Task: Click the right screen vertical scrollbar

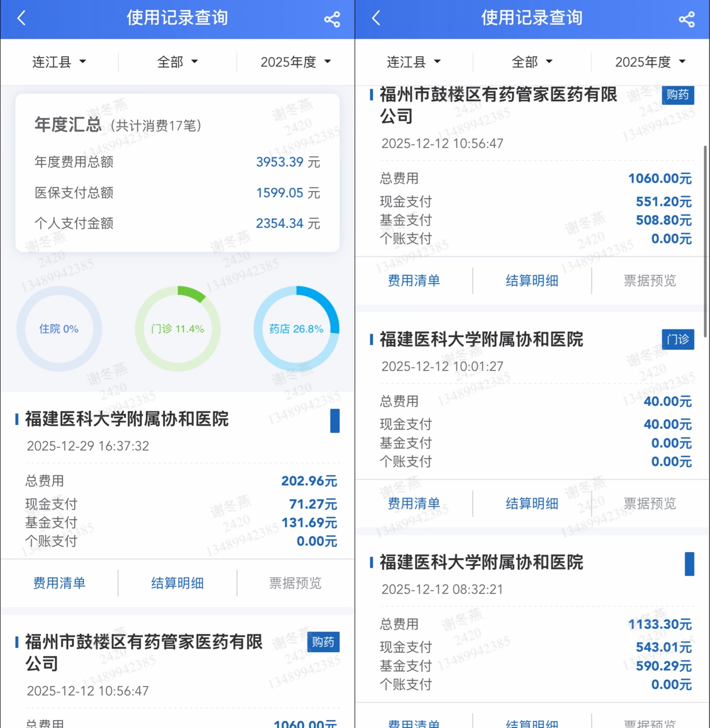Action: (x=705, y=224)
